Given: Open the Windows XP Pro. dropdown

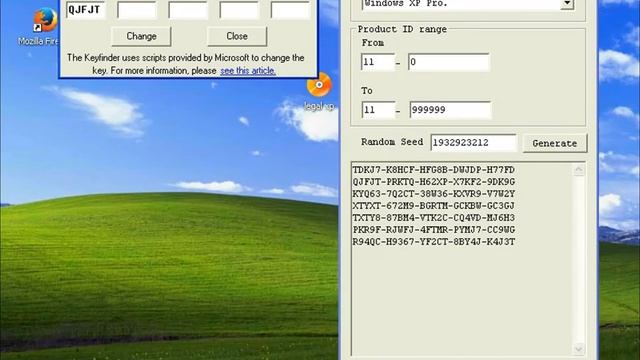Looking at the screenshot, I should (x=567, y=4).
